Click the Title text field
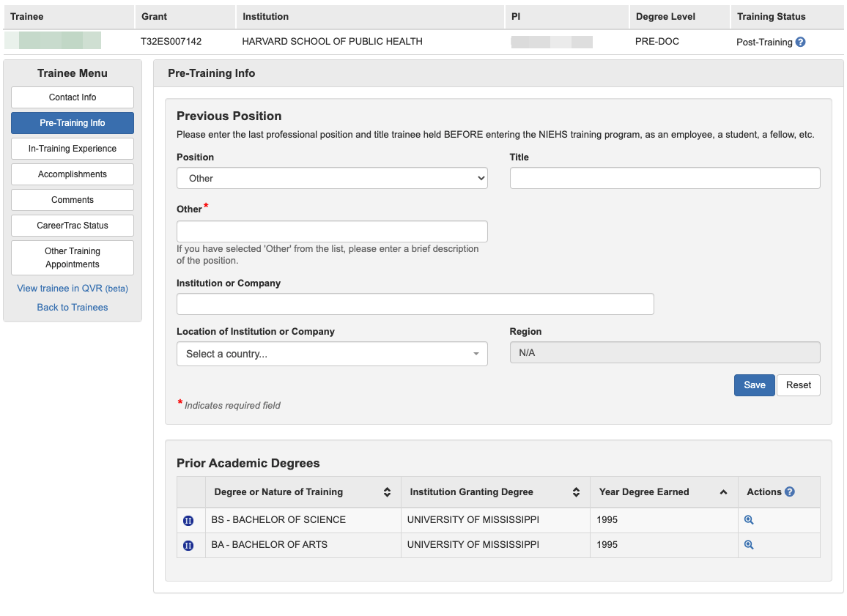Image resolution: width=847 pixels, height=616 pixels. click(665, 178)
